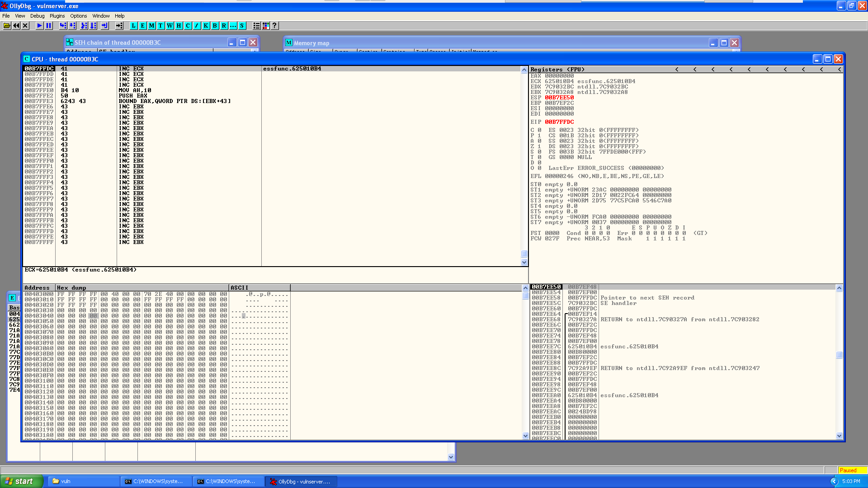Viewport: 868px width, 488px height.
Task: Show Call stack via K button
Action: coord(206,26)
